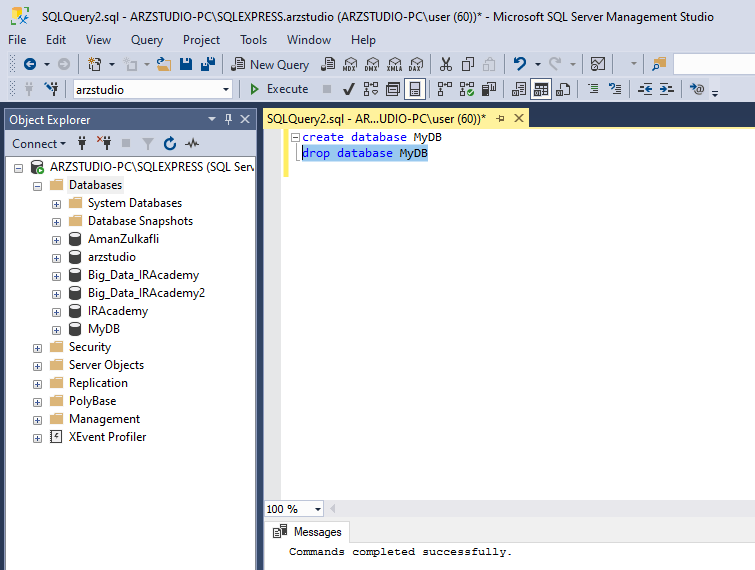The image size is (755, 570).
Task: Open the File menu
Action: pyautogui.click(x=17, y=39)
